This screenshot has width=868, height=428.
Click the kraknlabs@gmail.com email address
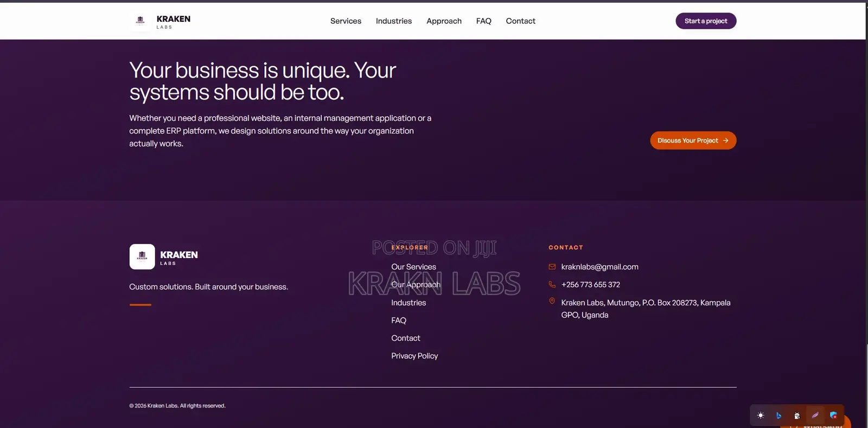[x=599, y=267]
